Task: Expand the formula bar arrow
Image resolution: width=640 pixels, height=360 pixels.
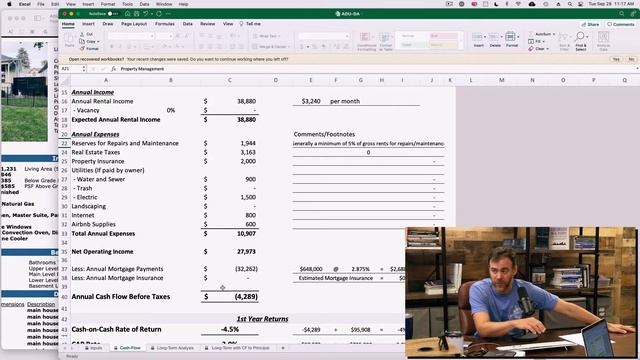Action: click(637, 69)
